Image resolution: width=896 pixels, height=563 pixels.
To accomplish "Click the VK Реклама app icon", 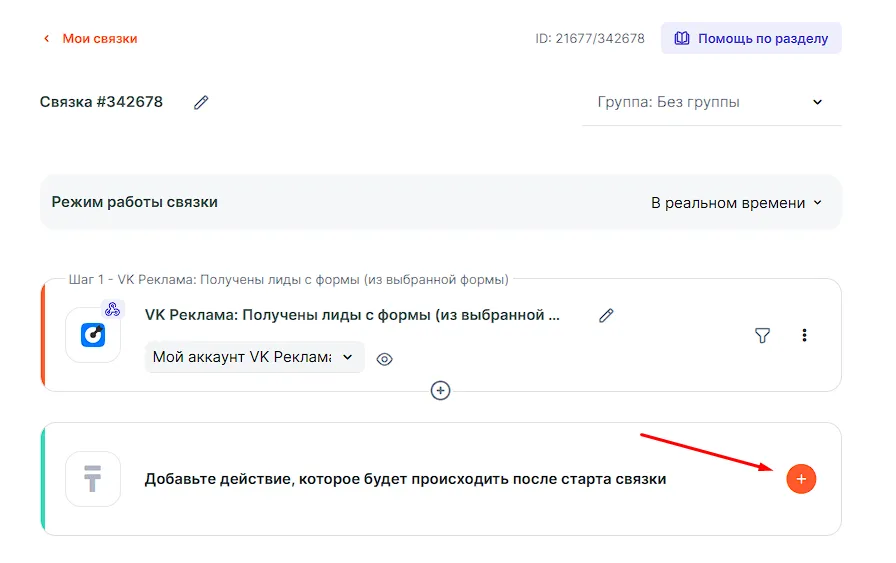I will point(93,335).
